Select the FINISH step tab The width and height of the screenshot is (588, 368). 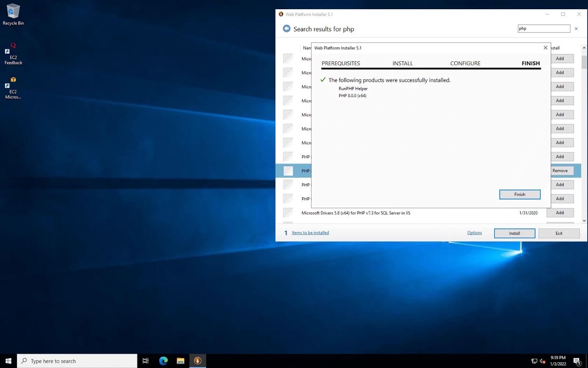pyautogui.click(x=531, y=63)
